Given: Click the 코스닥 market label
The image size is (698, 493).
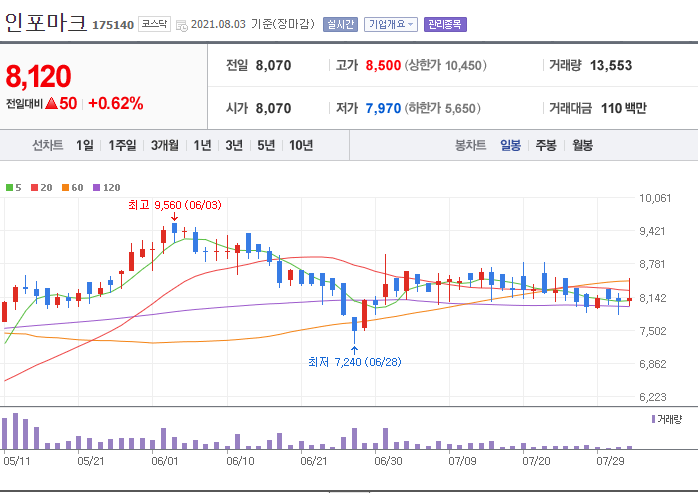Looking at the screenshot, I should [154, 24].
